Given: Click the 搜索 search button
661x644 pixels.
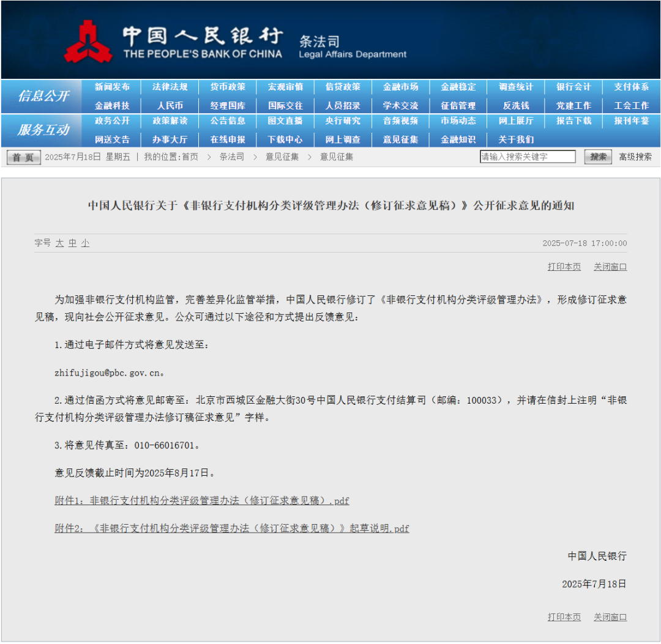Looking at the screenshot, I should tap(598, 157).
